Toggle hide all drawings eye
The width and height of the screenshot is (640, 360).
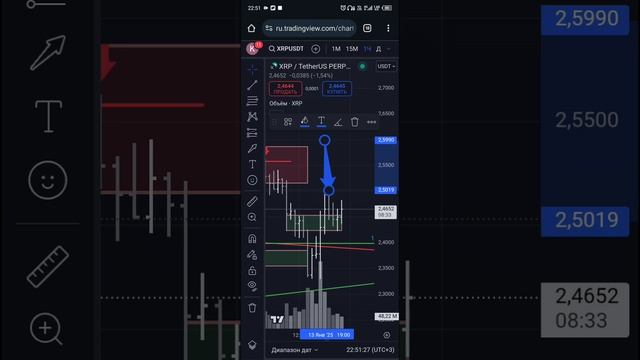(x=252, y=286)
